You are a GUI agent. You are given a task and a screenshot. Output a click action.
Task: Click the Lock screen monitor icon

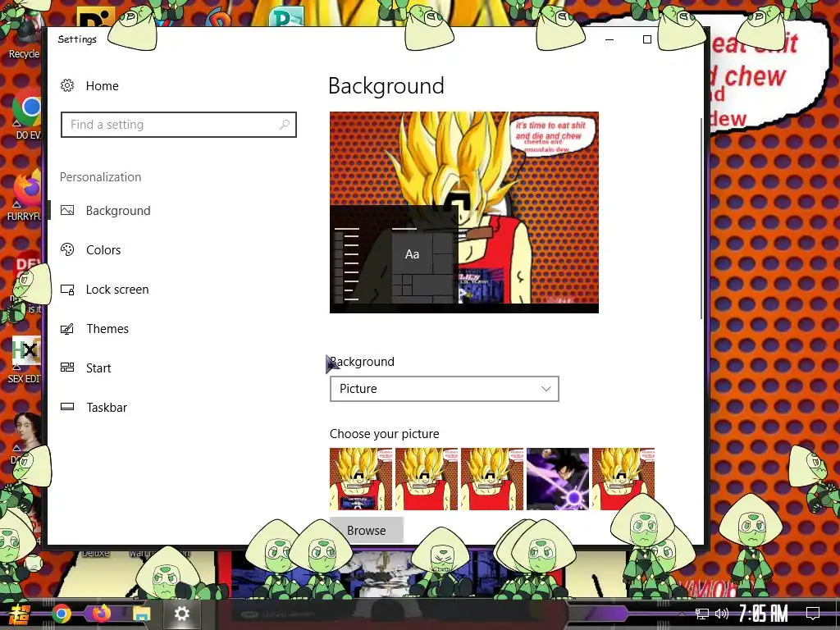pos(67,290)
